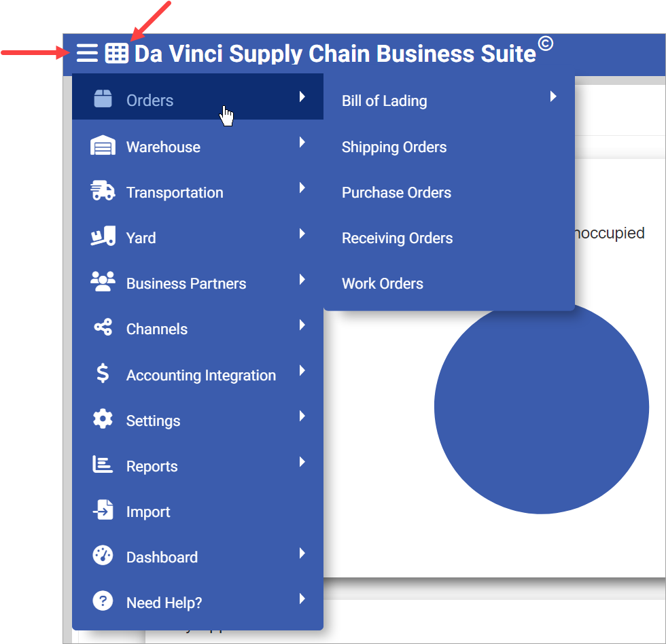
Task: Open the Shipping Orders menu item
Action: pyautogui.click(x=394, y=147)
